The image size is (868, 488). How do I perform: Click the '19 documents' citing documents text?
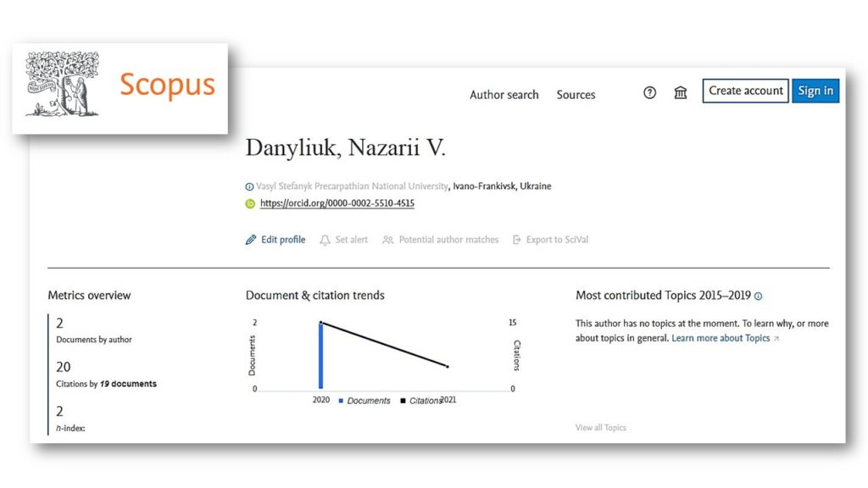[129, 384]
